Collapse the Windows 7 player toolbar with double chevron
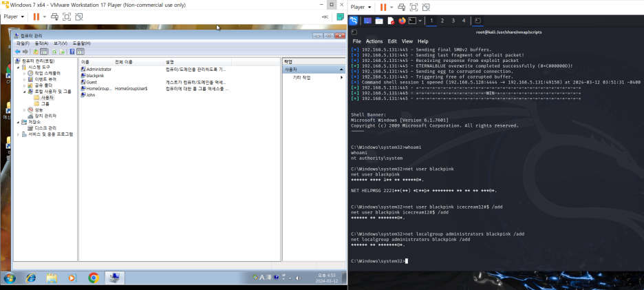Screen dimensions: 644x290 [x=325, y=17]
